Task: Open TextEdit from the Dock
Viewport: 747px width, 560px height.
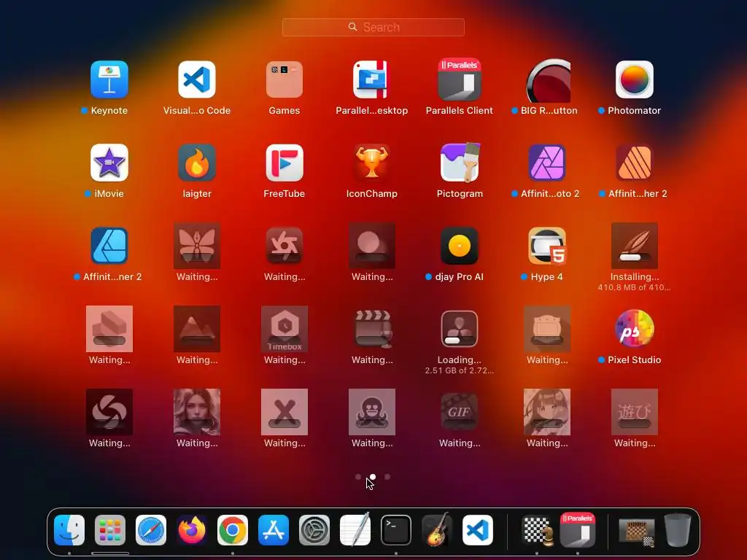Action: point(355,529)
